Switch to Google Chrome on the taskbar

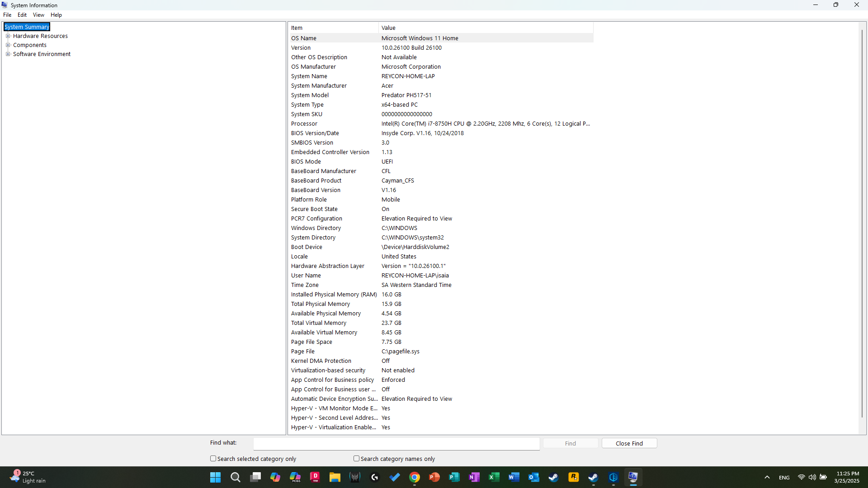coord(415,477)
